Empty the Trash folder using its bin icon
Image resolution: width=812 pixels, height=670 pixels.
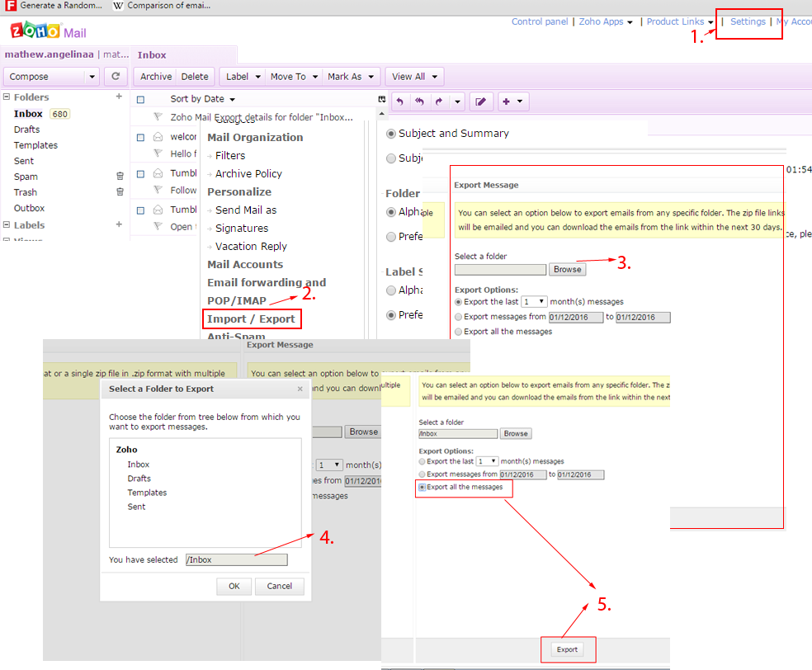coord(120,191)
